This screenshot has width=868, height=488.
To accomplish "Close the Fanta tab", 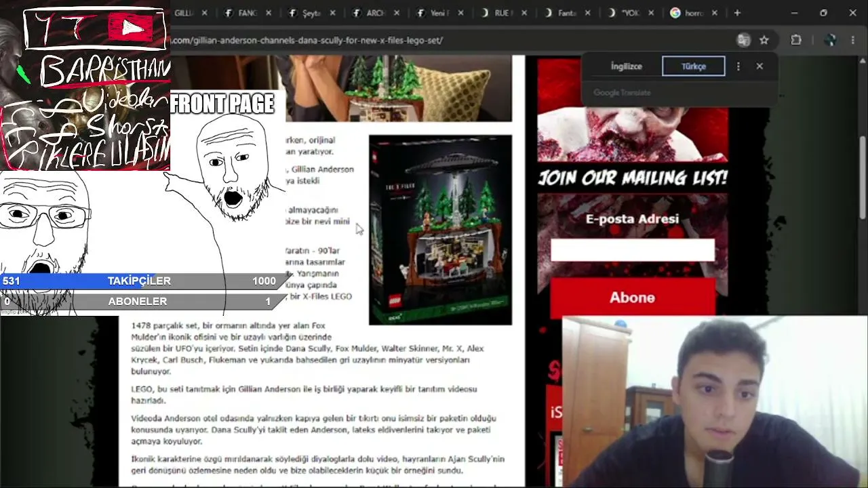I will tap(587, 13).
